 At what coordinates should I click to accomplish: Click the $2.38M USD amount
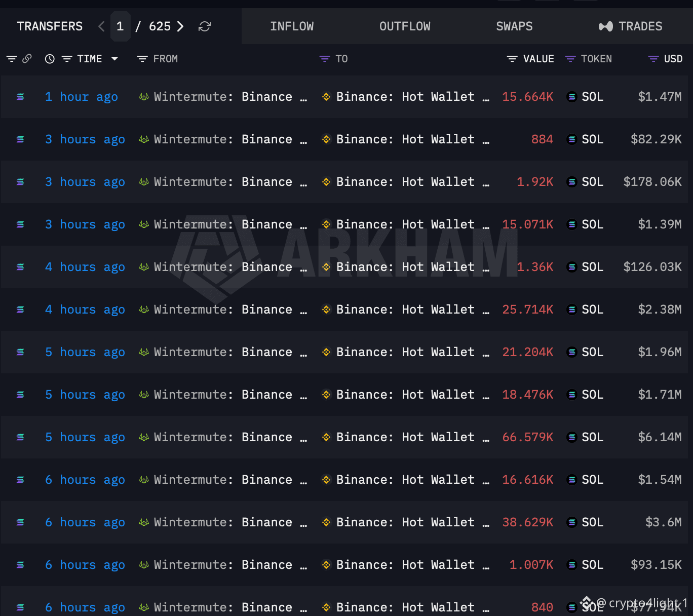(x=660, y=310)
